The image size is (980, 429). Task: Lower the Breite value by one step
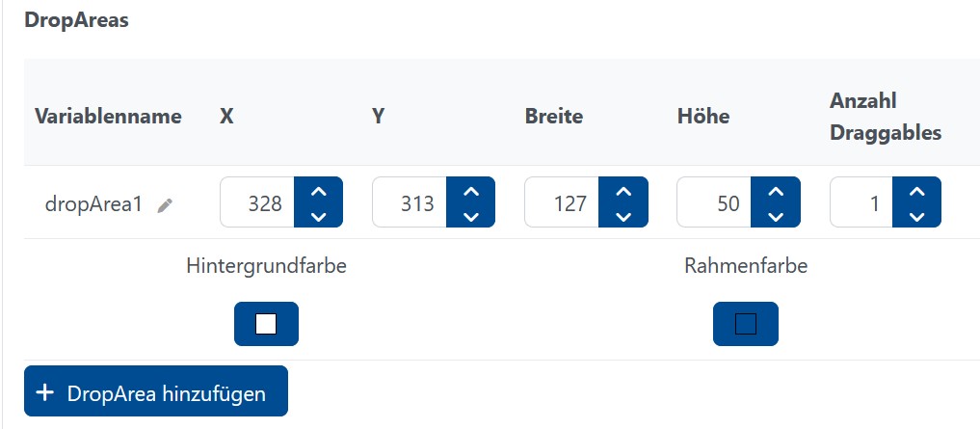(622, 216)
